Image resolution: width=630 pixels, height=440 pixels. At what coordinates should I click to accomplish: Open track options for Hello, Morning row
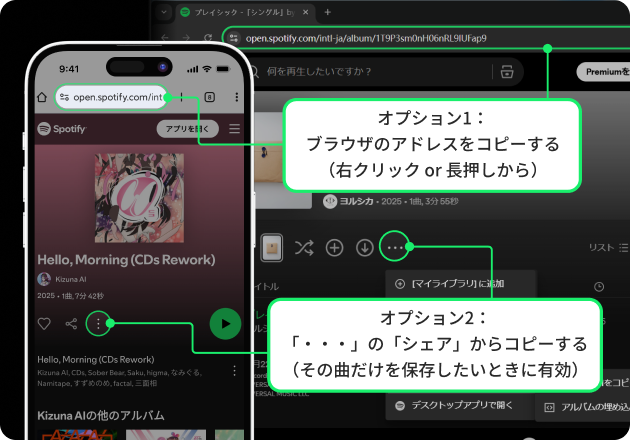(234, 370)
